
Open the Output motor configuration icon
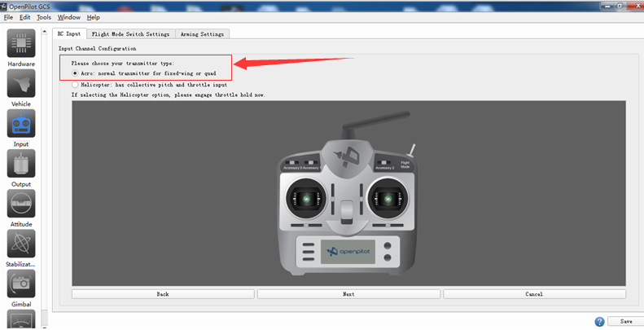pyautogui.click(x=21, y=163)
